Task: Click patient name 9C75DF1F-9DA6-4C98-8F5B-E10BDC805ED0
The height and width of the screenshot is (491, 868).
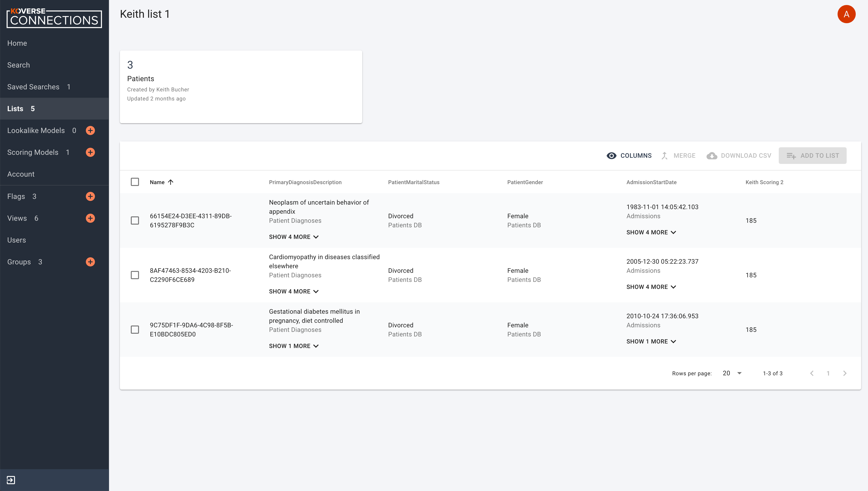Action: [x=191, y=330]
